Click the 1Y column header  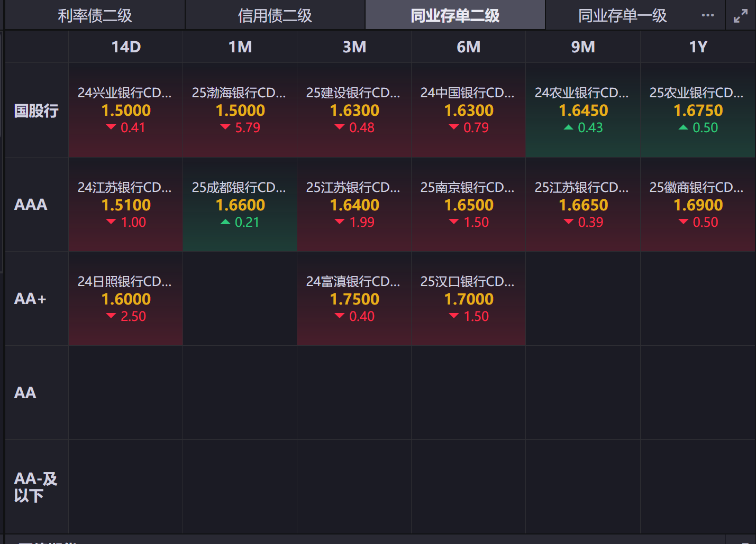tap(698, 47)
